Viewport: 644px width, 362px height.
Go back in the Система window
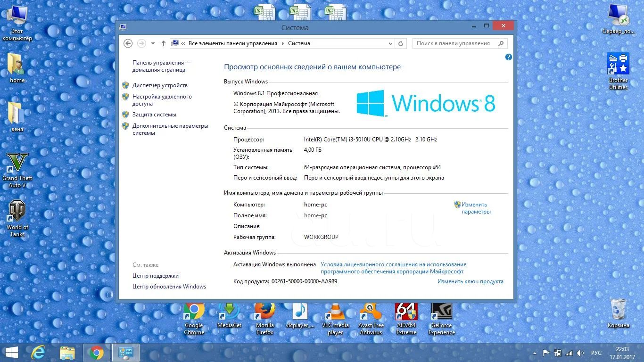128,43
